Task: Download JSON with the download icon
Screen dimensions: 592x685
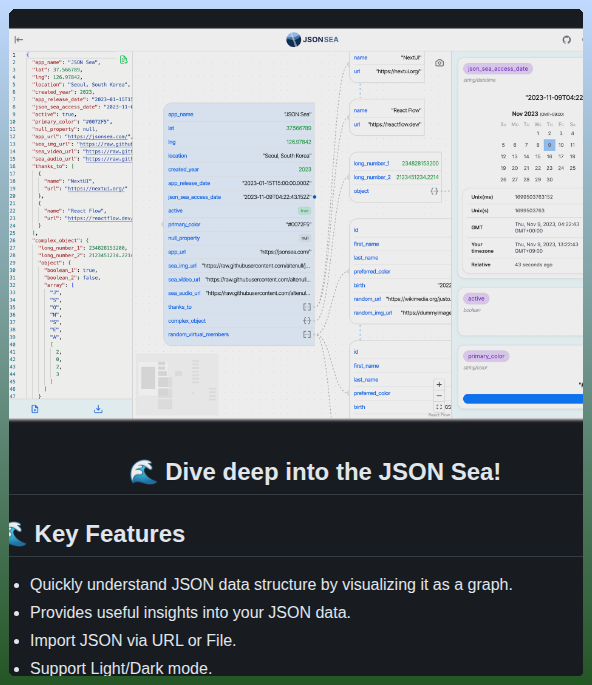Action: point(98,409)
